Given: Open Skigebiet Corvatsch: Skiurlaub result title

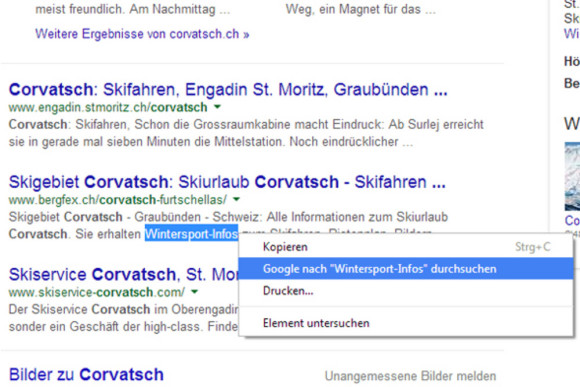Looking at the screenshot, I should click(x=227, y=182).
